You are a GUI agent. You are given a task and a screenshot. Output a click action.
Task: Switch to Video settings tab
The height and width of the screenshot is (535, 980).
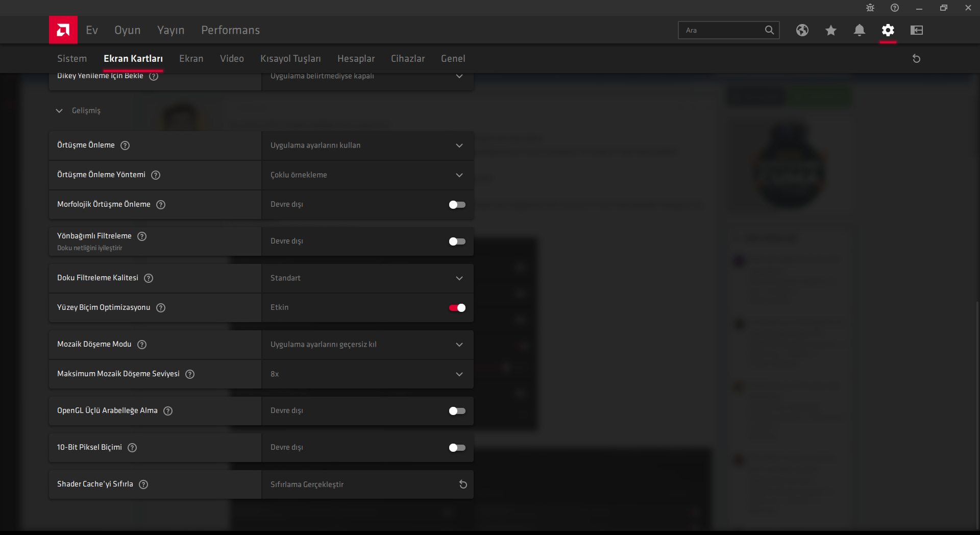click(x=232, y=59)
